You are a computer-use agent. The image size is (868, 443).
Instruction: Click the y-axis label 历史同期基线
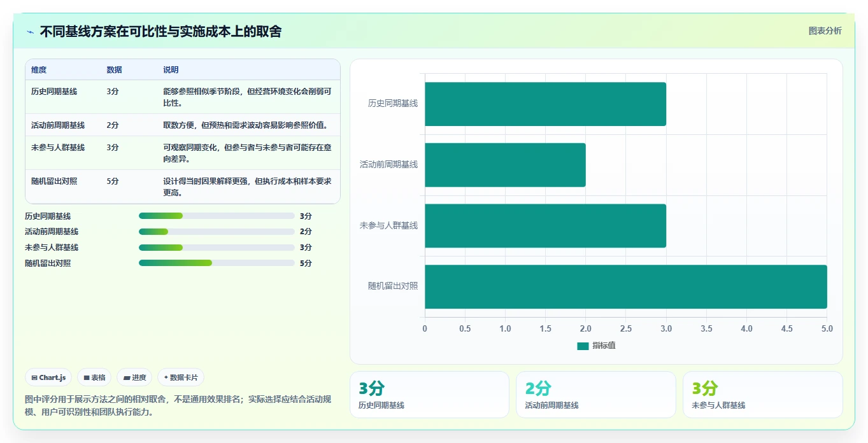[x=393, y=103]
